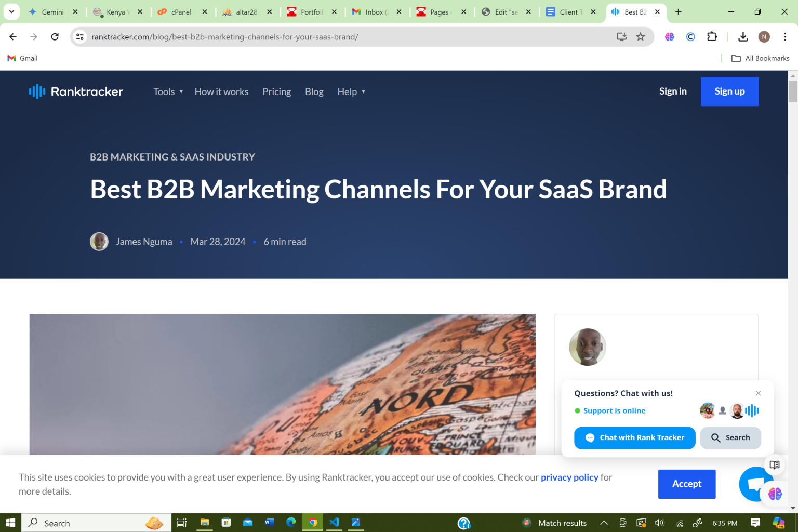Open the Gmail bookmark

click(x=22, y=58)
